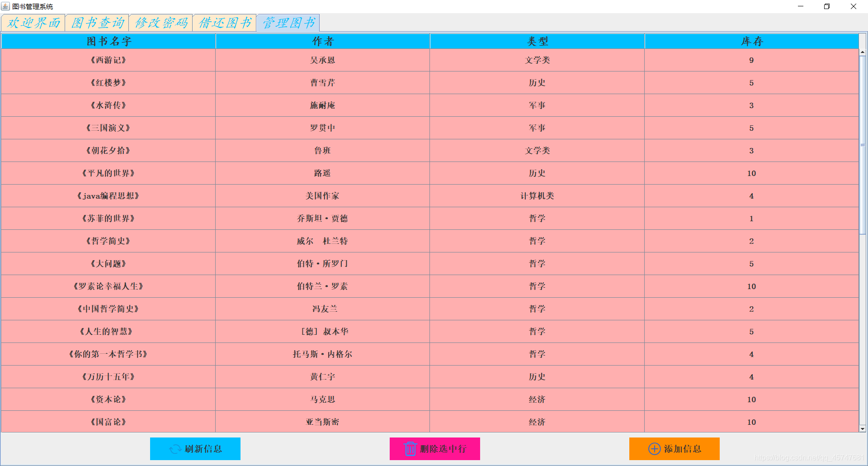Click the 文学类 cell in 西游记 row
Screen dimensions: 868x466
[x=537, y=60]
